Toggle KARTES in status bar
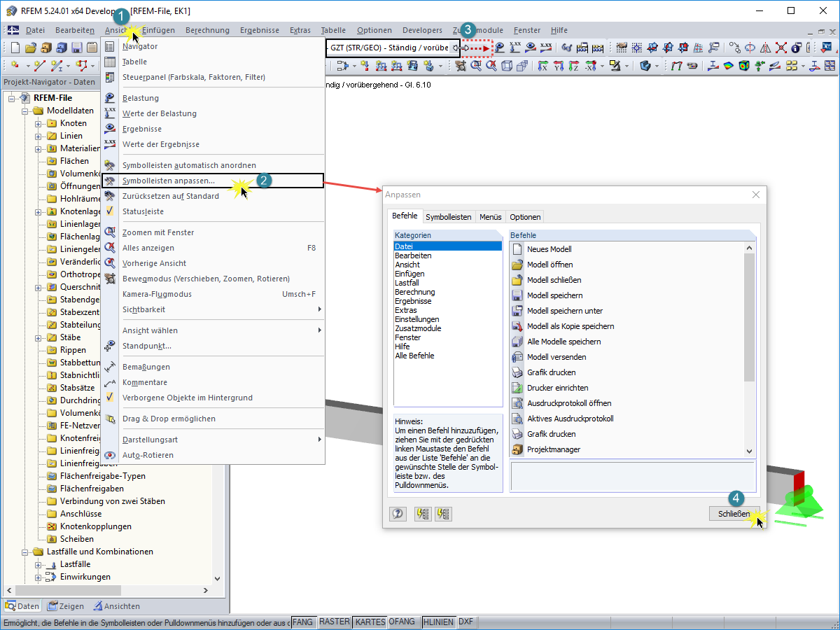840x630 pixels. click(370, 622)
